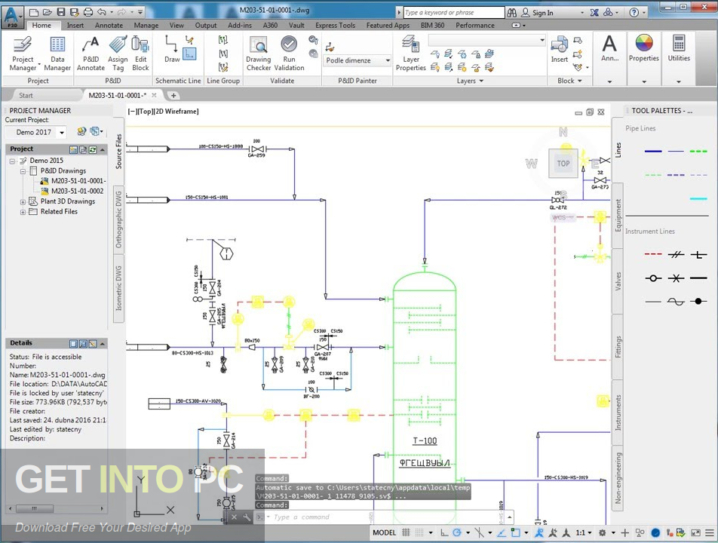Expand the Plant 3D Drawings node
This screenshot has height=543, width=718.
pyautogui.click(x=22, y=201)
